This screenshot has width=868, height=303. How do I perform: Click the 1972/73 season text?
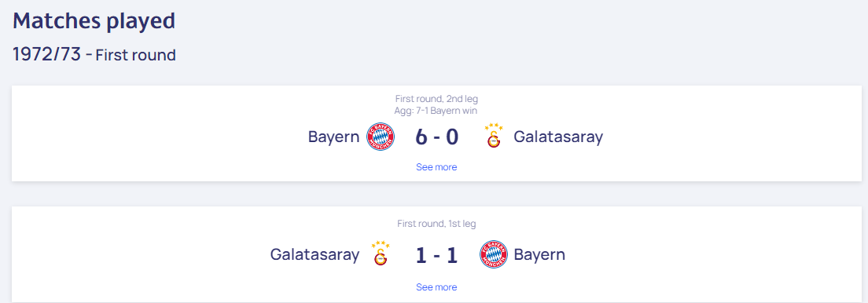tap(48, 54)
